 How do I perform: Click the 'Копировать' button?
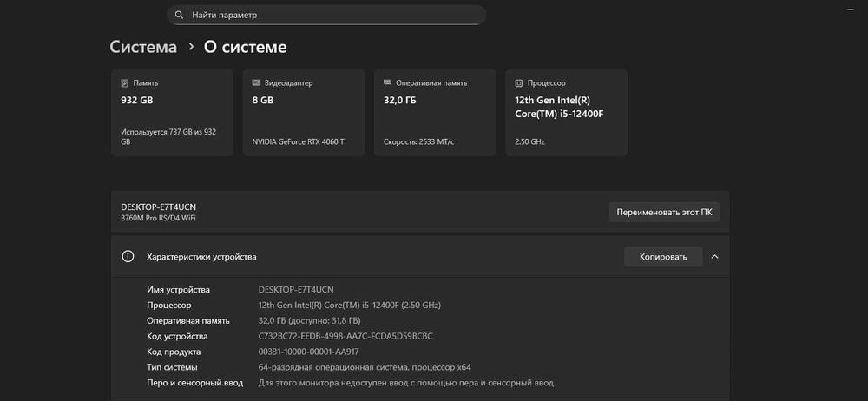tap(663, 256)
